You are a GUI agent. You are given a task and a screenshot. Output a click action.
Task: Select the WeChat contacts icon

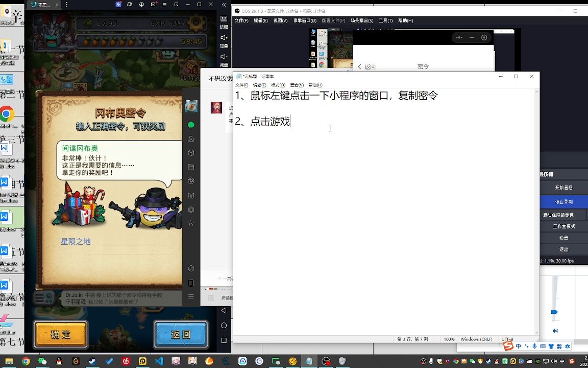[191, 139]
